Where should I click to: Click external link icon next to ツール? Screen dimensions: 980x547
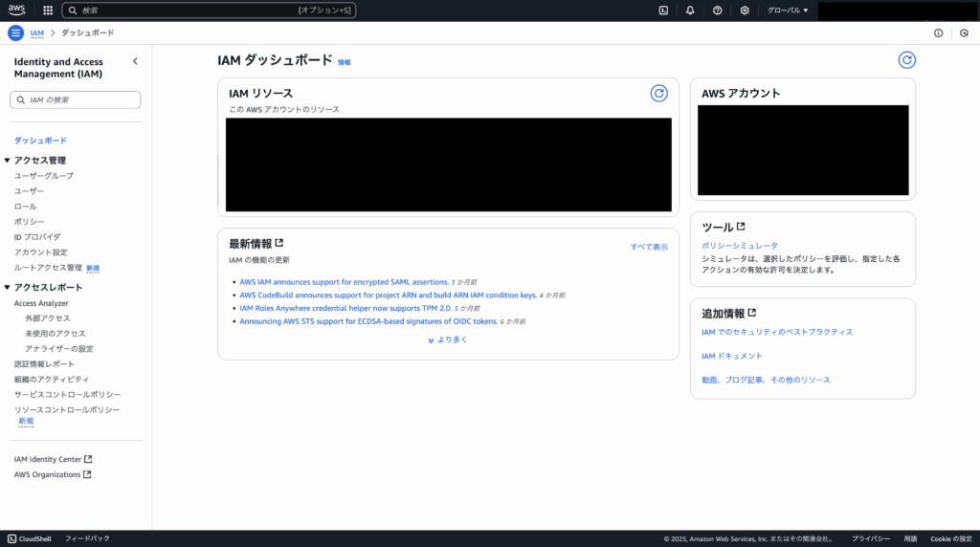coord(741,226)
